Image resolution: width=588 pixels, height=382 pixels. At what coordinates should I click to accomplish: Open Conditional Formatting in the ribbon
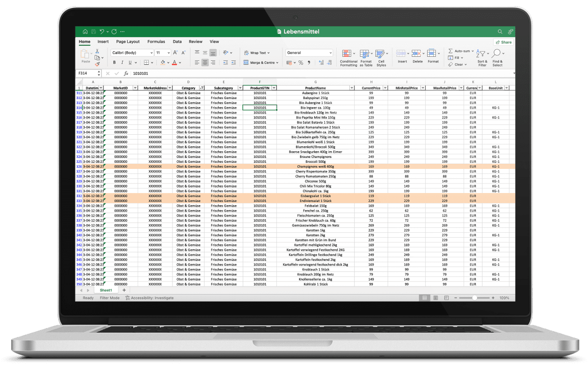coord(348,57)
